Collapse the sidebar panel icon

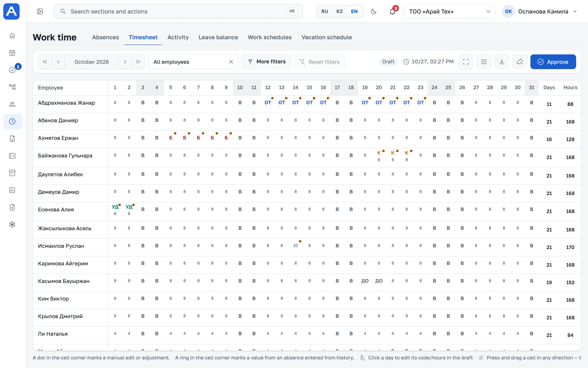pos(40,11)
